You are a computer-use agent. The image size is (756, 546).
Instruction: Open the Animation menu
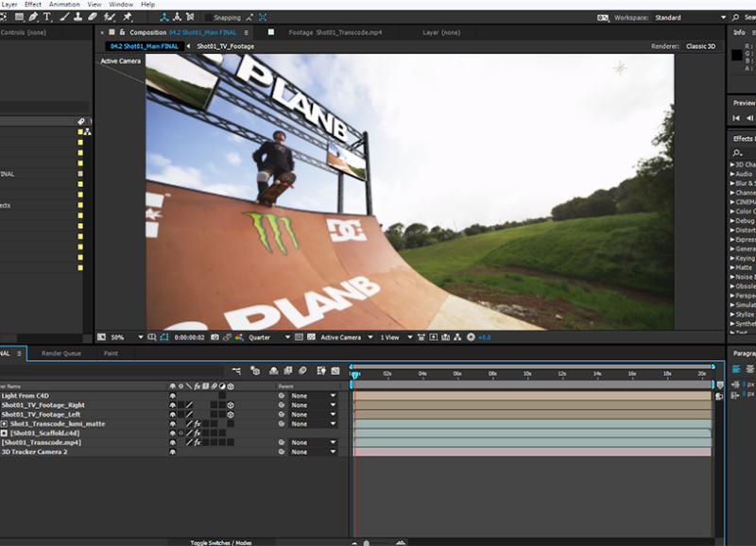[x=64, y=5]
